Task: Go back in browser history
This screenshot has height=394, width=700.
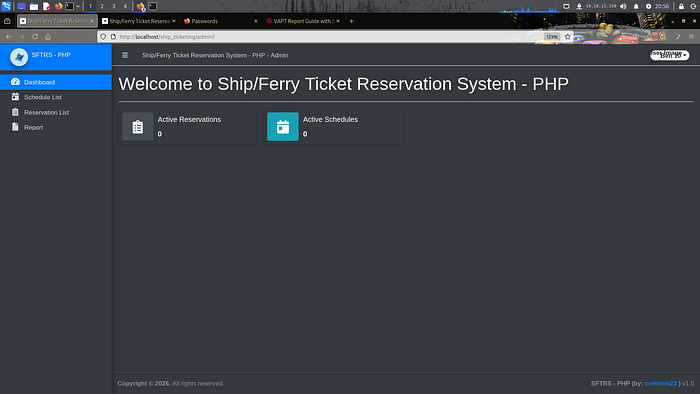Action: (9, 37)
